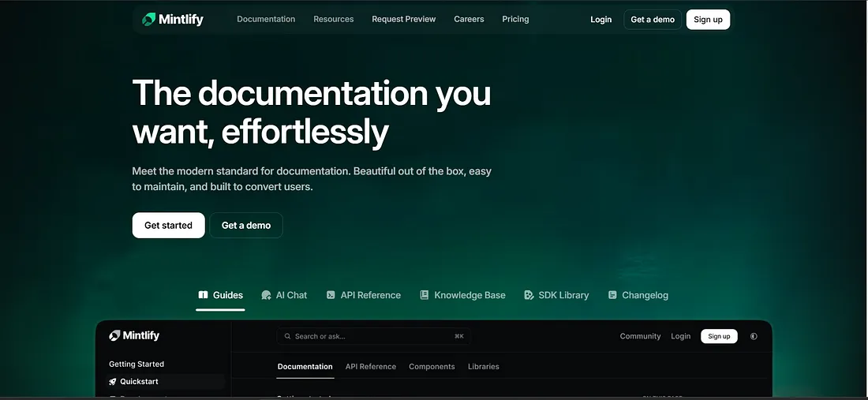The image size is (868, 400).
Task: Open Community link in docs preview
Action: (640, 336)
